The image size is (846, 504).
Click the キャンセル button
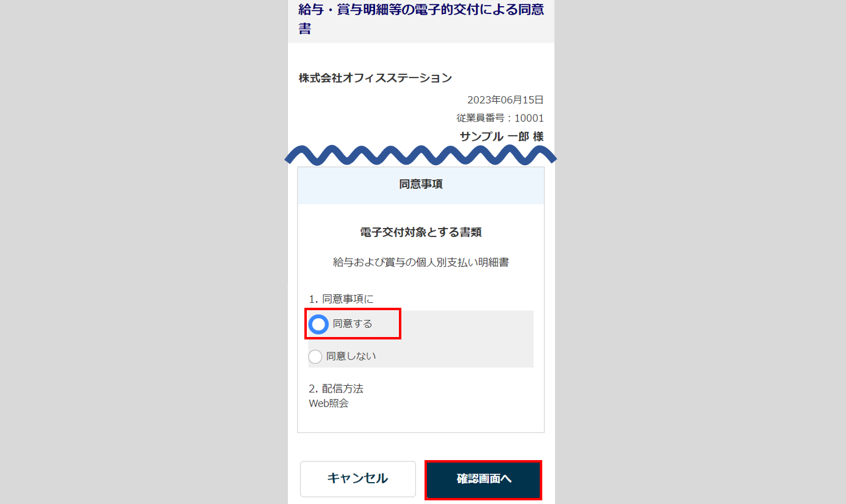357,478
